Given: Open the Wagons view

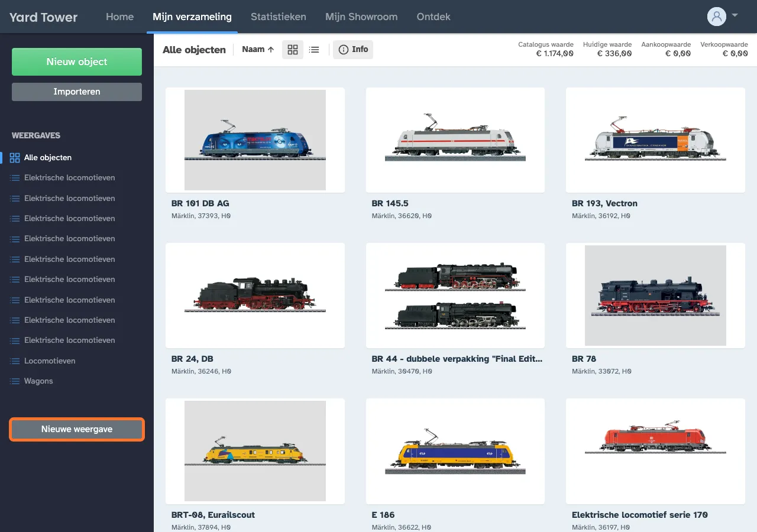Looking at the screenshot, I should pyautogui.click(x=38, y=381).
